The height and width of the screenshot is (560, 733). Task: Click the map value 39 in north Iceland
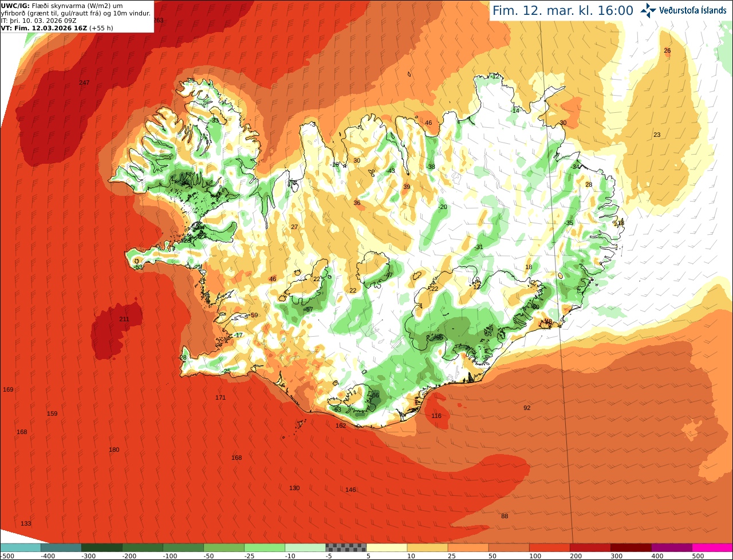(407, 187)
